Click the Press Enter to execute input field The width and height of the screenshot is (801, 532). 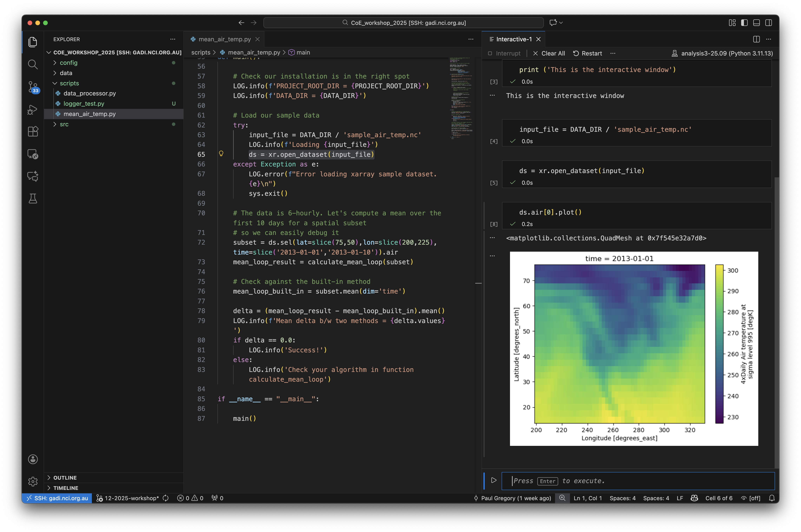click(638, 481)
